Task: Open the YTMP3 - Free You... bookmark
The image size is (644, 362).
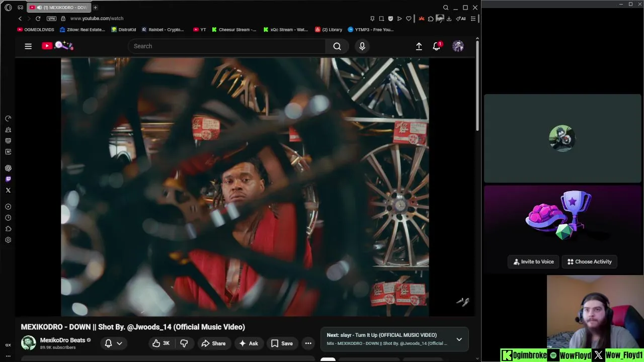Action: [371, 30]
